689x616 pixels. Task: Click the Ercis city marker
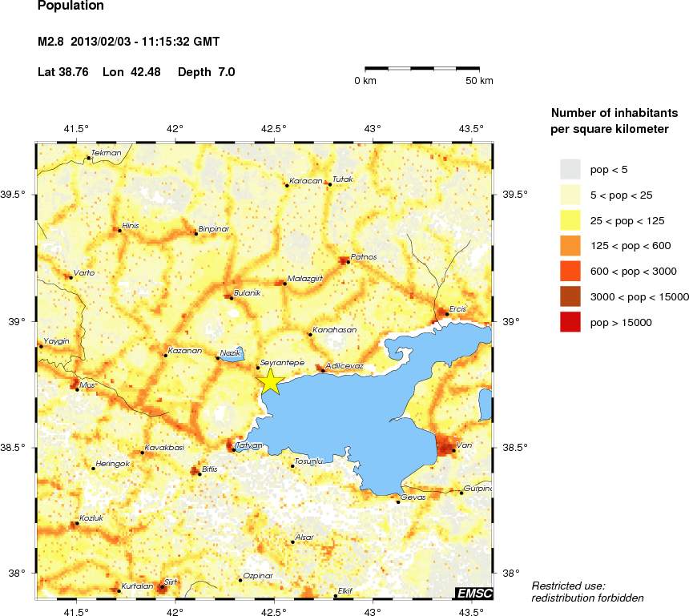[x=447, y=313]
